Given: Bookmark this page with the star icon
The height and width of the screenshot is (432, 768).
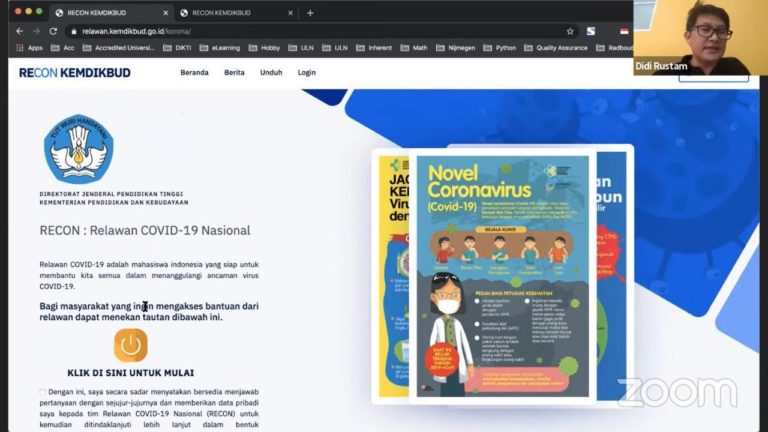Looking at the screenshot, I should pos(570,31).
